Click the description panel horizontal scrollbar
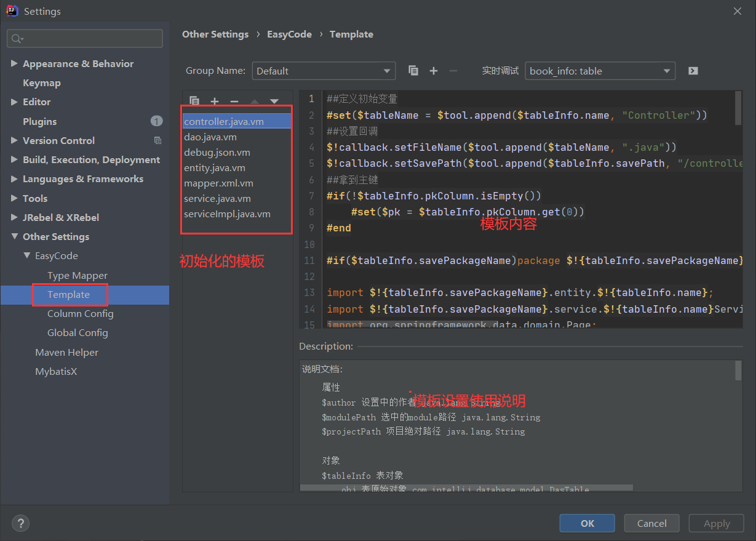 tap(466, 488)
